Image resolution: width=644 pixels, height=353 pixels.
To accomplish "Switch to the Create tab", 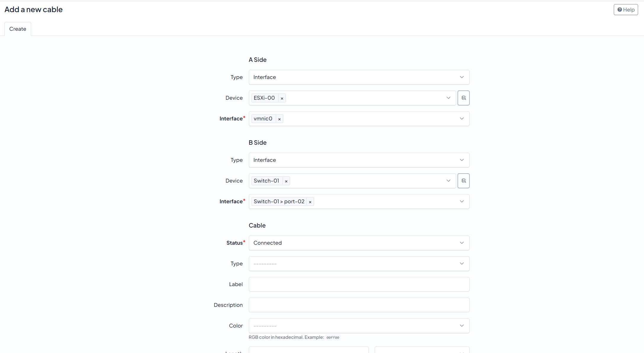I will coord(17,29).
